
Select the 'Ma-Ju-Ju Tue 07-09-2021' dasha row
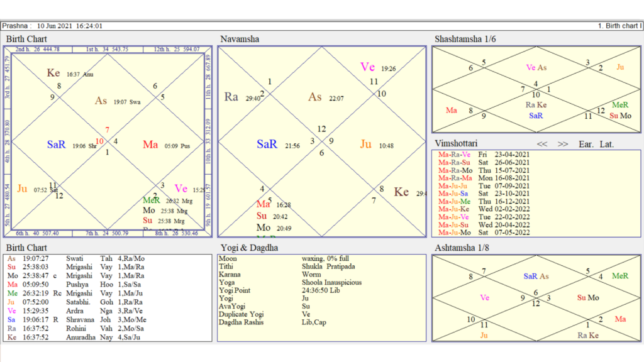click(484, 186)
